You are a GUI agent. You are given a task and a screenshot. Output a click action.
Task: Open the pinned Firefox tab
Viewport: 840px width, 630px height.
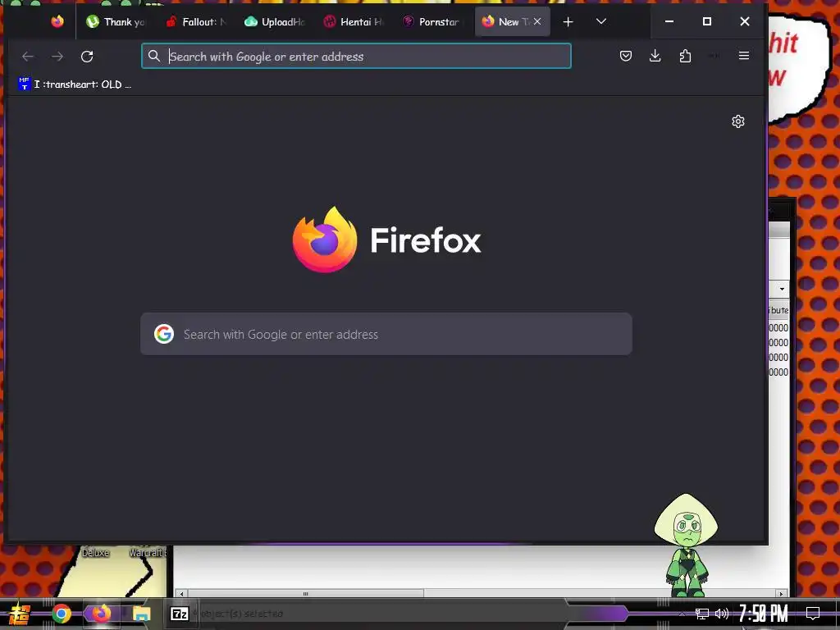click(57, 21)
